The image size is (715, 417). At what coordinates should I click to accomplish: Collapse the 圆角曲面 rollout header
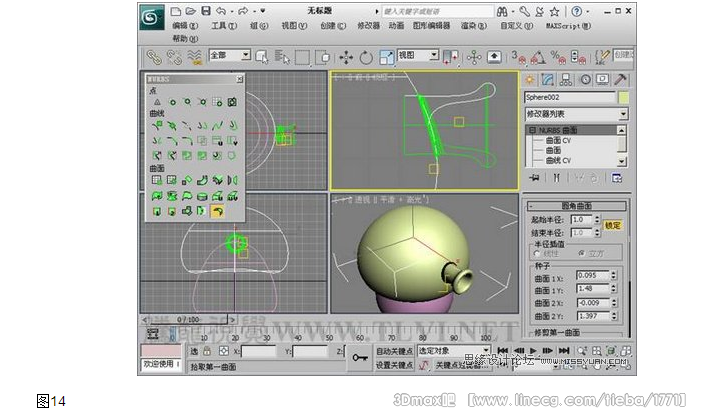577,206
